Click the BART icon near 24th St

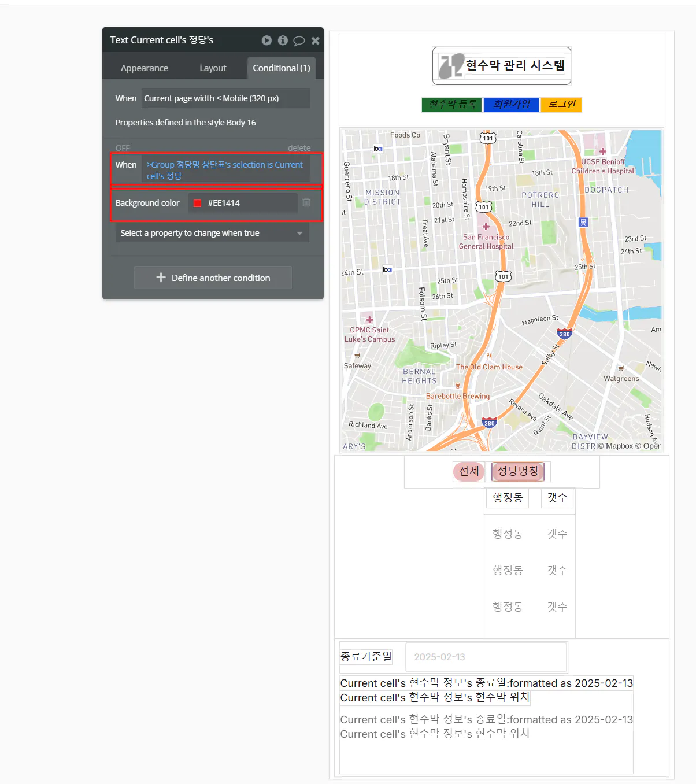tap(387, 269)
